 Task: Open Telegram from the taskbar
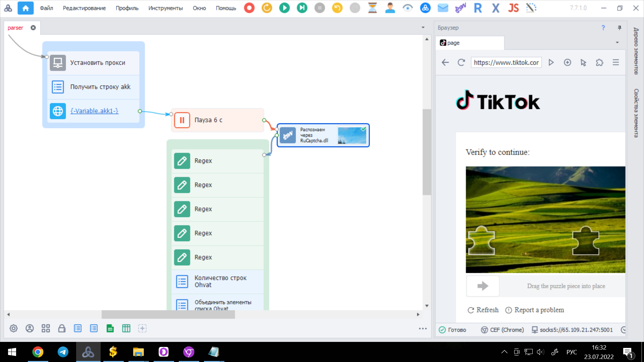pyautogui.click(x=63, y=352)
